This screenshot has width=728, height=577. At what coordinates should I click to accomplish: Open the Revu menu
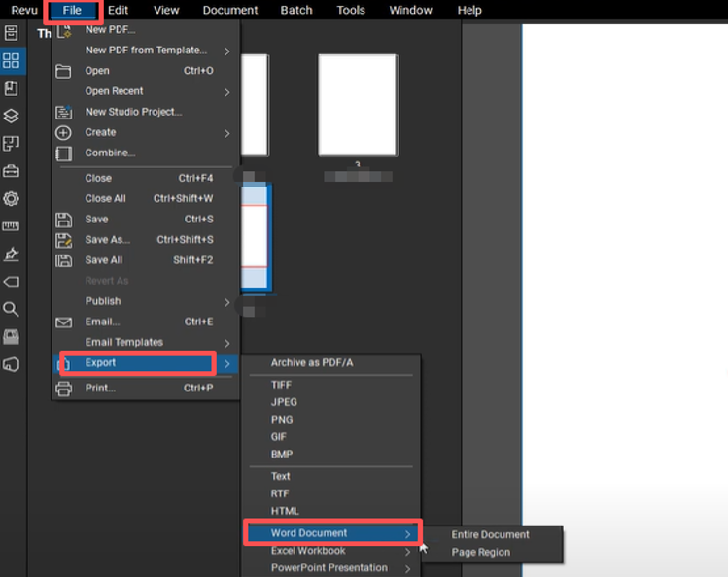(x=24, y=11)
